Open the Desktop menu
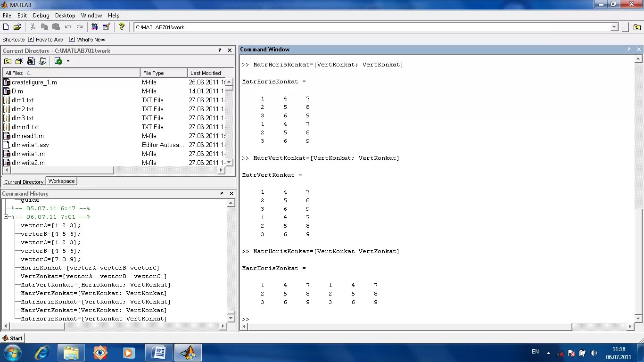 65,16
